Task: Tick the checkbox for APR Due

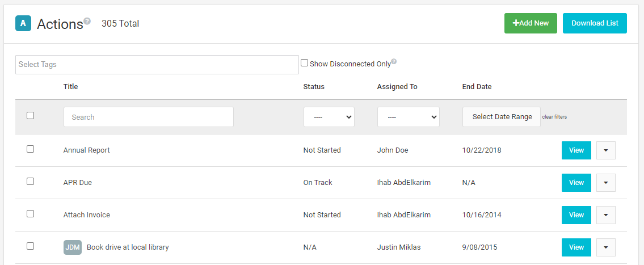Action: 31,182
